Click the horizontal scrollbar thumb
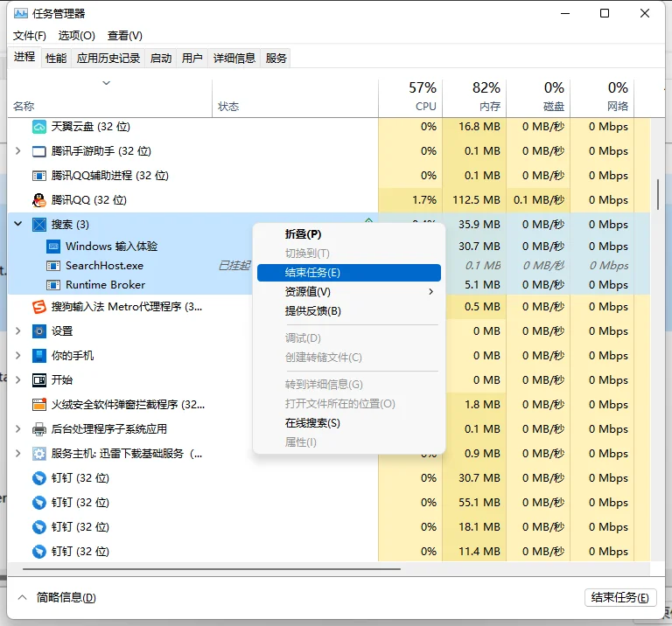This screenshot has width=672, height=626. (x=212, y=569)
